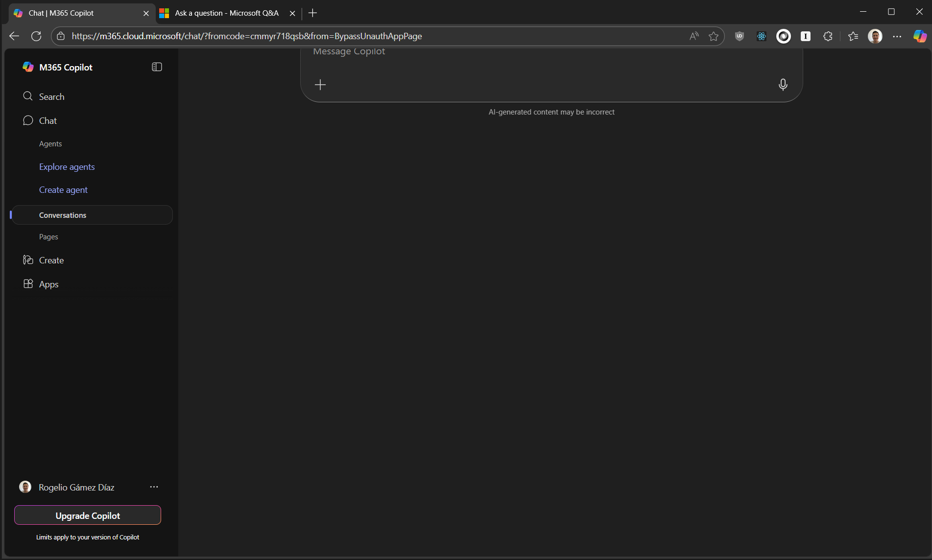Refresh the current page
932x560 pixels.
point(36,36)
